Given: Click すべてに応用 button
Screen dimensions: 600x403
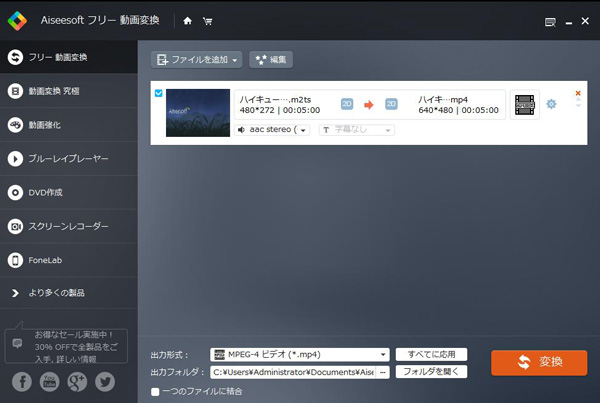Looking at the screenshot, I should (x=431, y=354).
